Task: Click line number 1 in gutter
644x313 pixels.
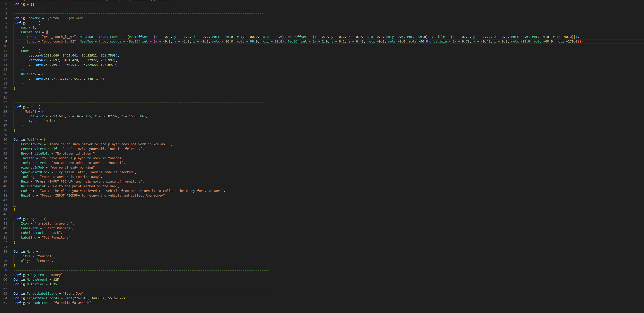Action: [6, 4]
